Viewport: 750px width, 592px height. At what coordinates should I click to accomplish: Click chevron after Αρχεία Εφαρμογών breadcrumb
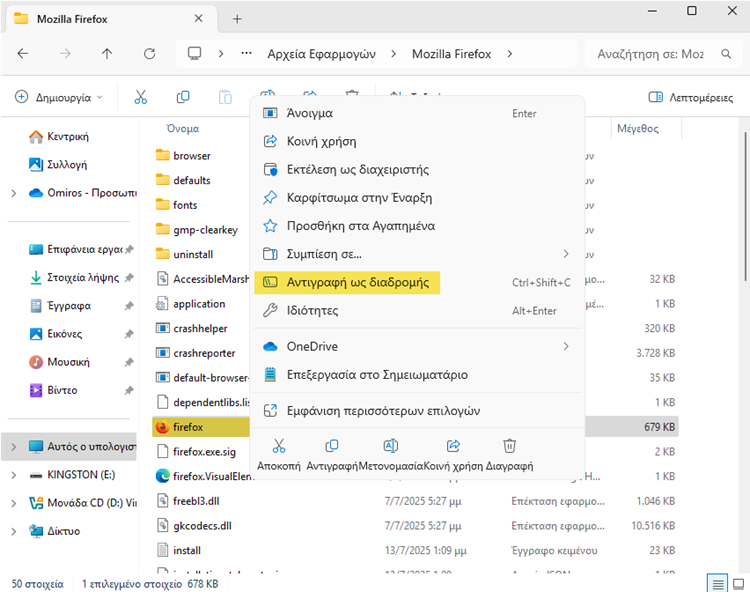click(x=393, y=54)
